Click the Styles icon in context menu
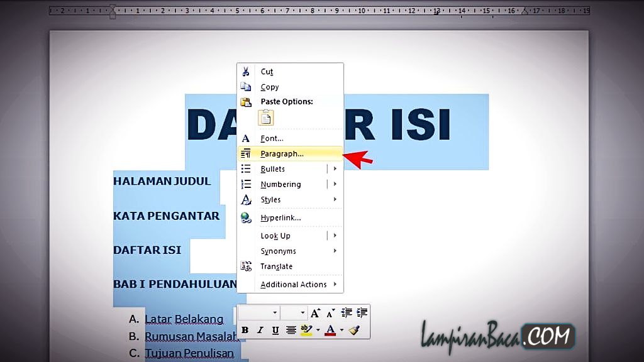The image size is (644, 362). coord(246,199)
